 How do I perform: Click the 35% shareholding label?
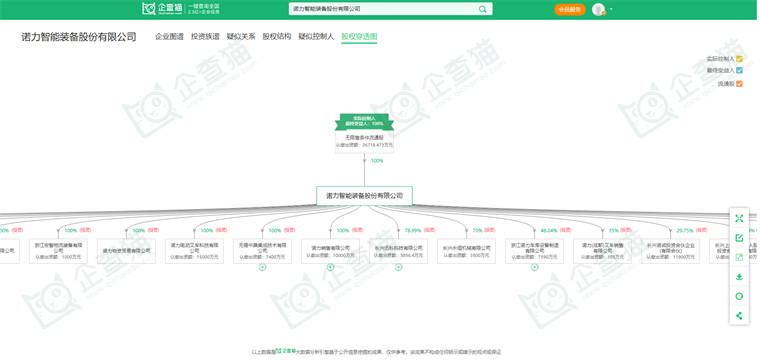pos(614,230)
